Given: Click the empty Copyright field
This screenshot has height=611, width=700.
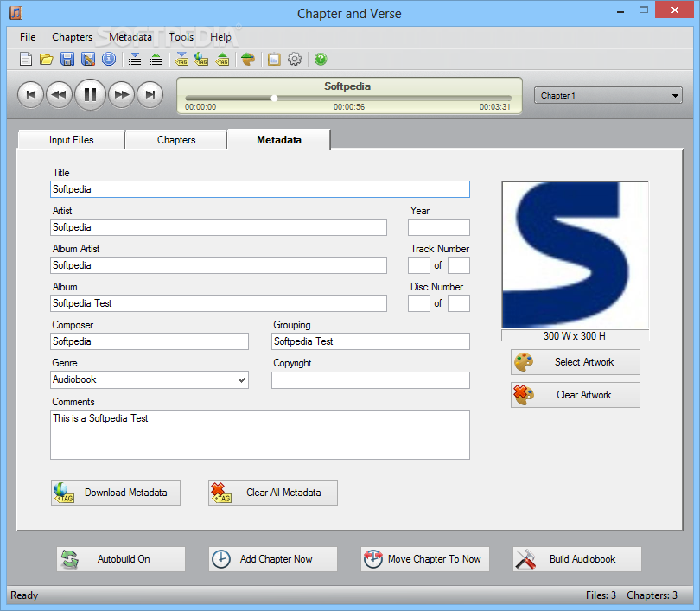Looking at the screenshot, I should pos(371,380).
